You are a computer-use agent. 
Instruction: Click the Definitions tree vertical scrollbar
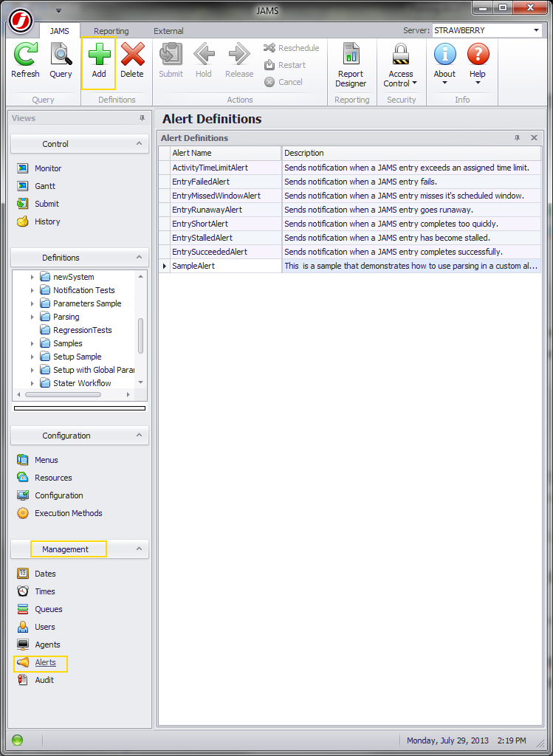click(x=141, y=336)
